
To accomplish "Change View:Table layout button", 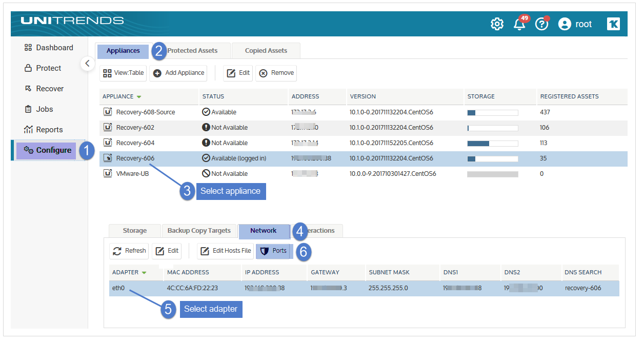I will tap(123, 73).
